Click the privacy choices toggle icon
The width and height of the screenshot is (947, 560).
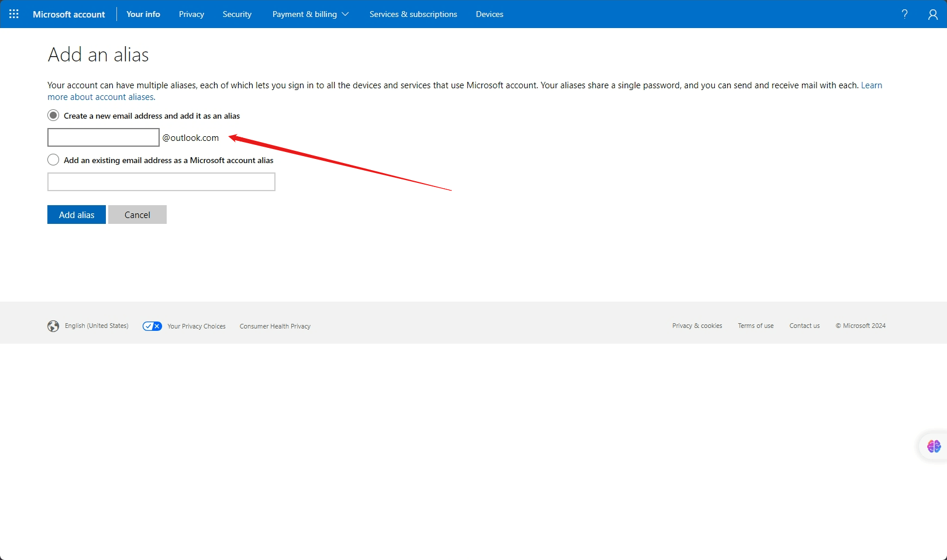pyautogui.click(x=152, y=326)
